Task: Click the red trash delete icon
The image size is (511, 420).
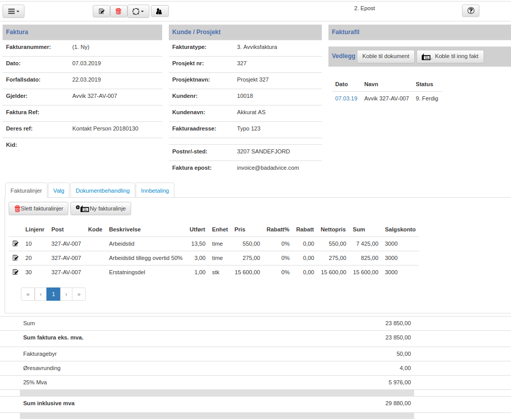Action: [x=119, y=11]
